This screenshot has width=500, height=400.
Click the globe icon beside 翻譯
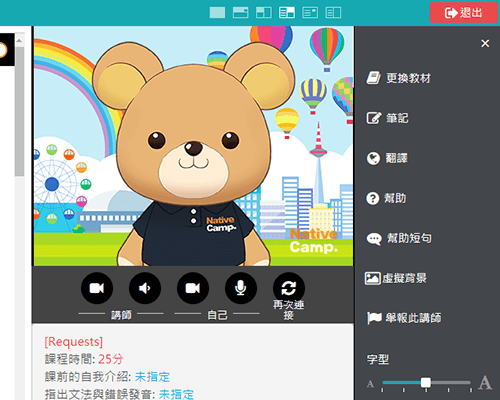click(x=373, y=158)
